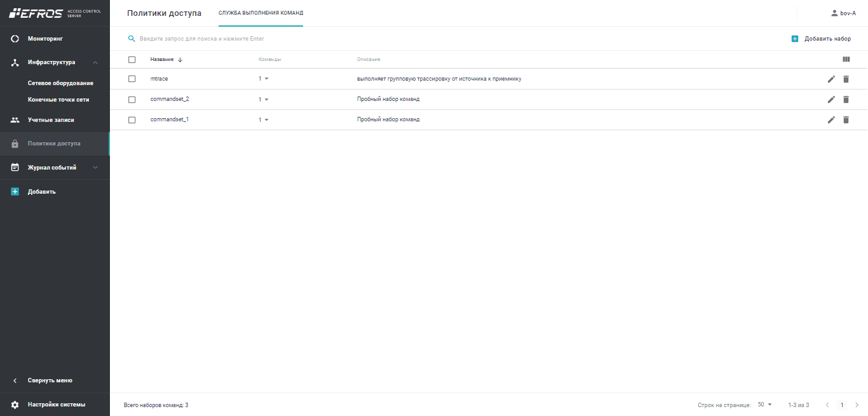This screenshot has width=868, height=416.
Task: Click the Infrastructure network icon in sidebar
Action: coord(15,62)
